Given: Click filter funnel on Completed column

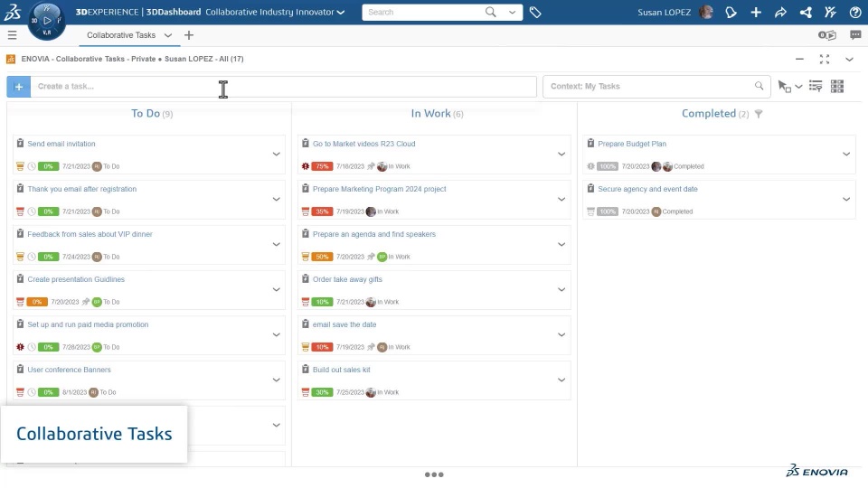Looking at the screenshot, I should pos(759,114).
